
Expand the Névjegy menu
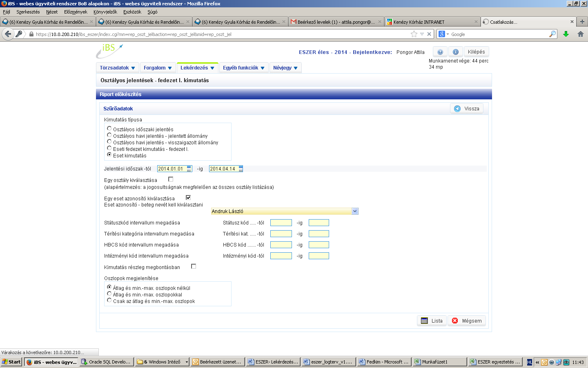tap(285, 68)
